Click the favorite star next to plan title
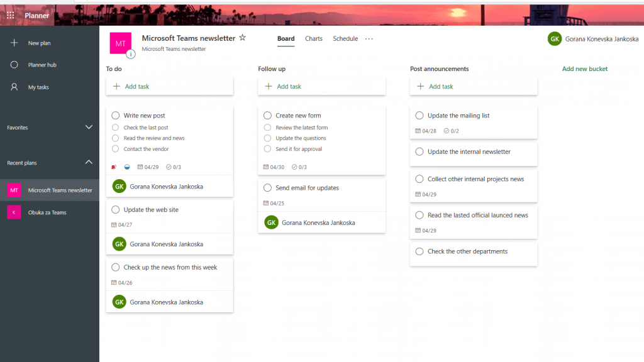Screen dimensions: 644x362 (x=242, y=38)
